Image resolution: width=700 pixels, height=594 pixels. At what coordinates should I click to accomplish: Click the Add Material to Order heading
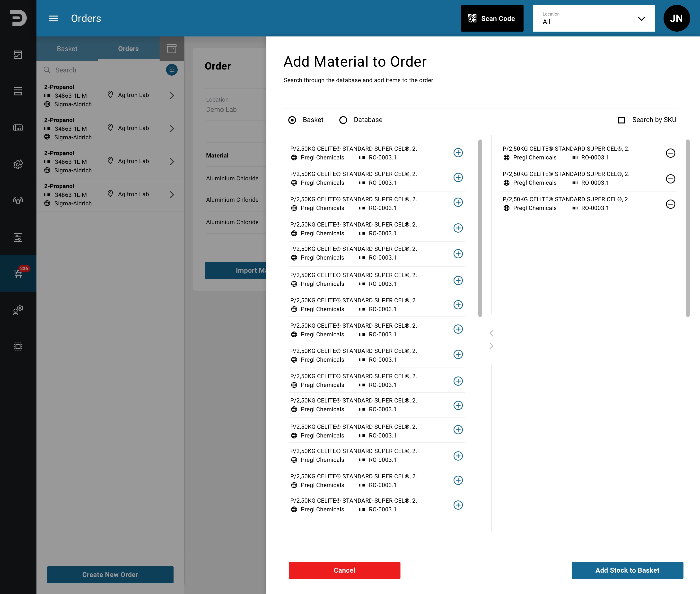click(x=355, y=62)
